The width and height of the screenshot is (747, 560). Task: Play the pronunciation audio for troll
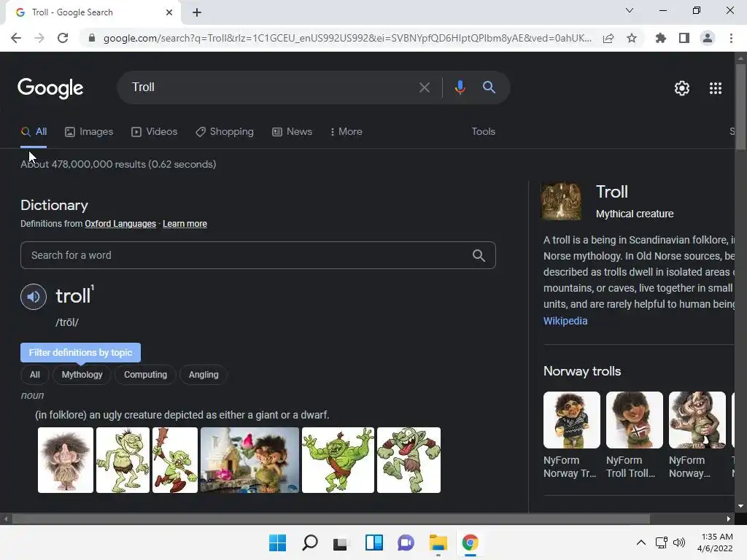point(34,297)
